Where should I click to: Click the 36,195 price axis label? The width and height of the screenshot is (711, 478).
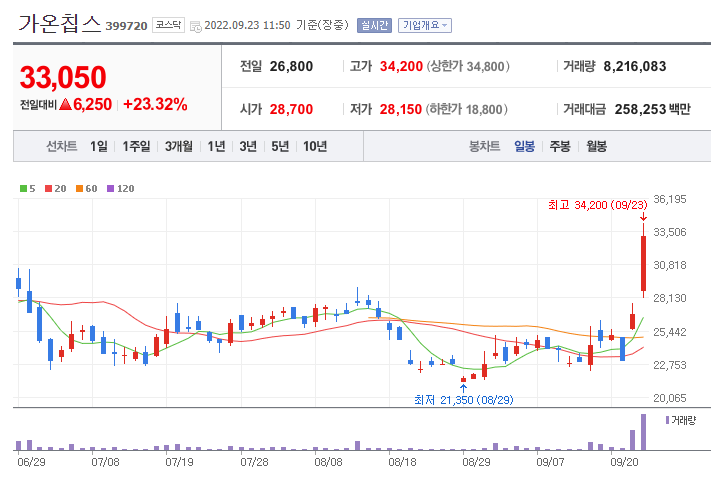[x=670, y=199]
